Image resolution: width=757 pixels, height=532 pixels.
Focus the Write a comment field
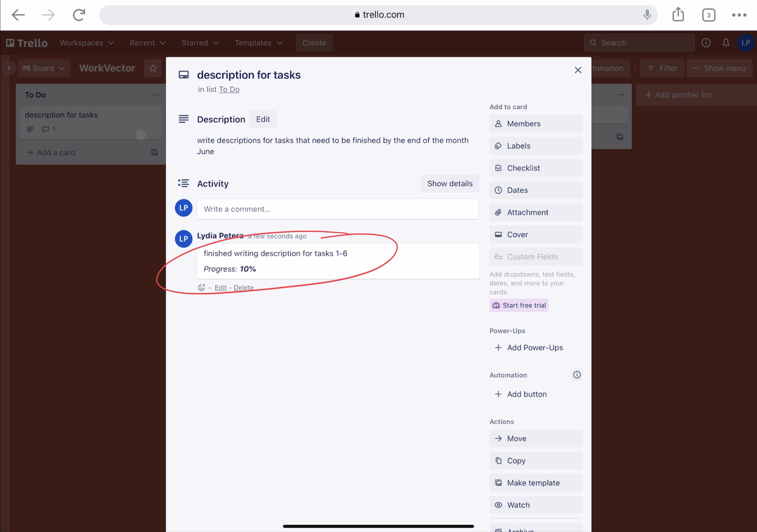point(337,209)
